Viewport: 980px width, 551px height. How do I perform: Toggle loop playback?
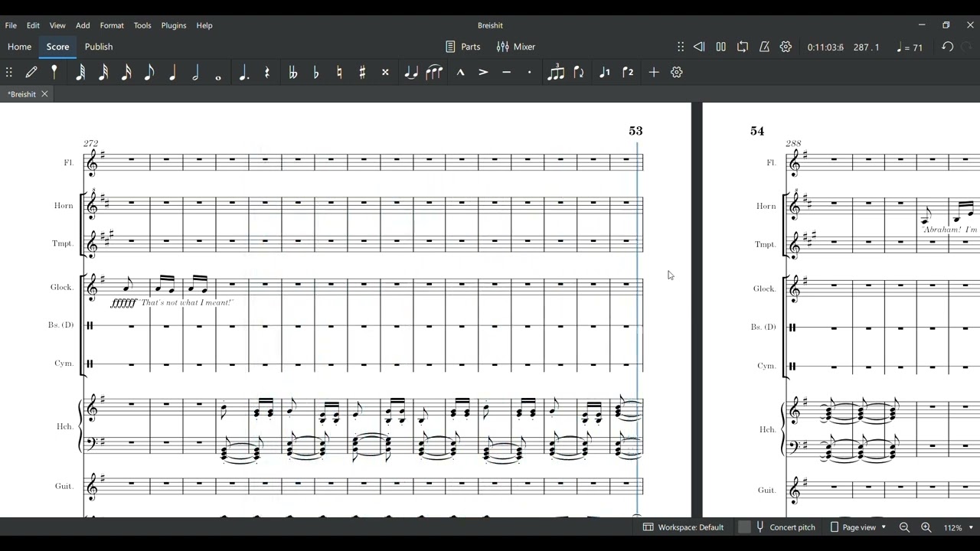pyautogui.click(x=743, y=47)
